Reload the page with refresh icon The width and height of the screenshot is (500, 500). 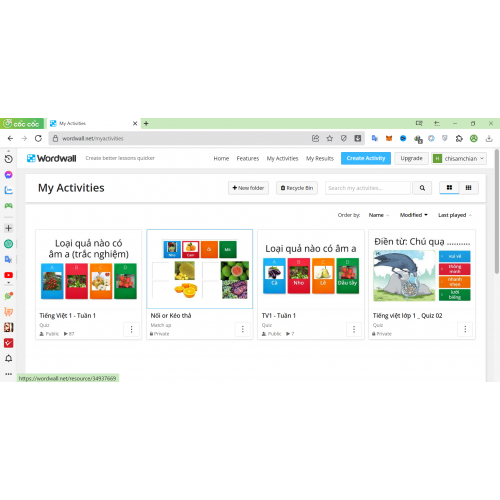[38, 138]
